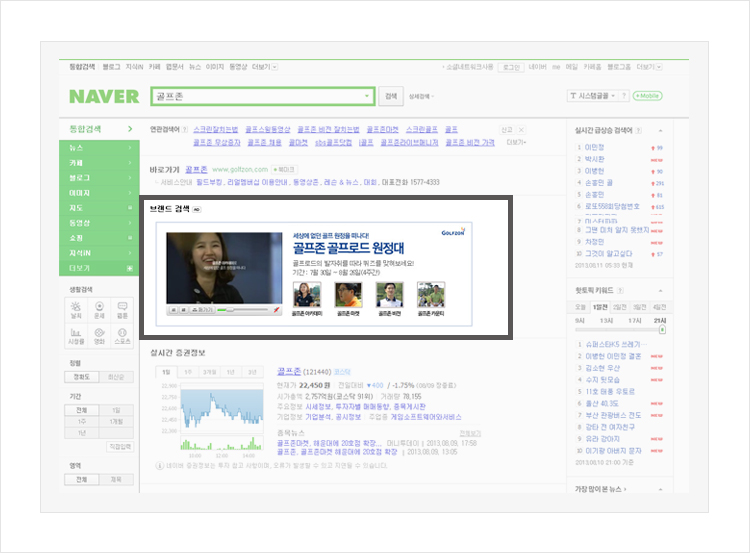
Task: Click the 직접입력 button under 기간
Action: click(120, 447)
